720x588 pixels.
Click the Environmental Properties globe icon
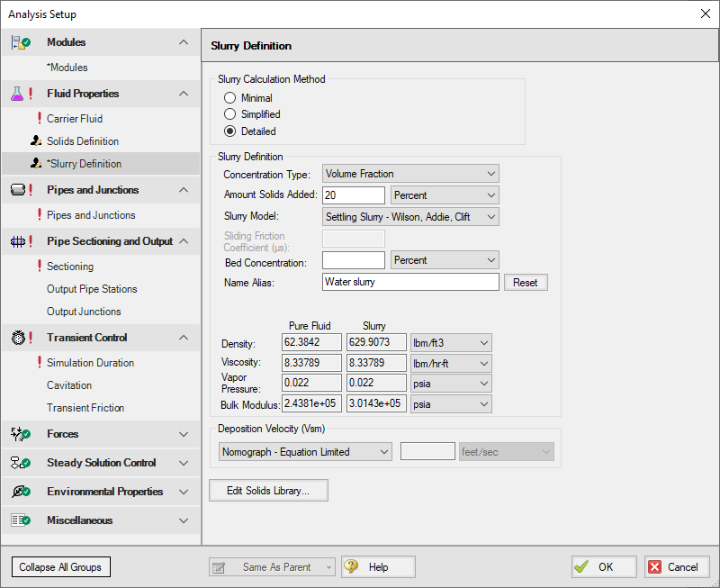[18, 492]
